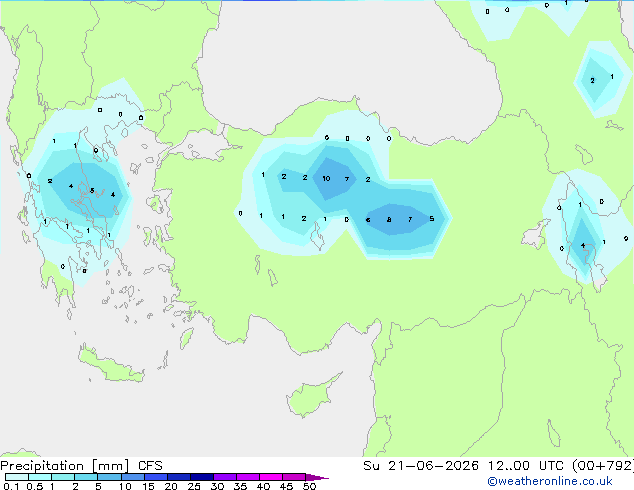Click the '25' legend scale label

[x=194, y=486]
